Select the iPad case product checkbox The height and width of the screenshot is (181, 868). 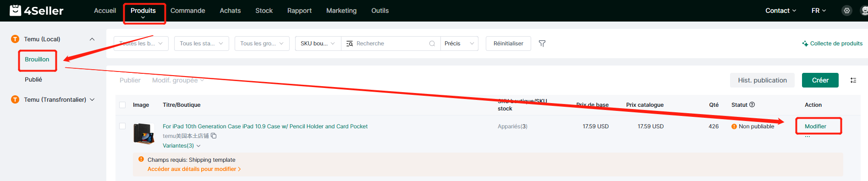(x=122, y=126)
